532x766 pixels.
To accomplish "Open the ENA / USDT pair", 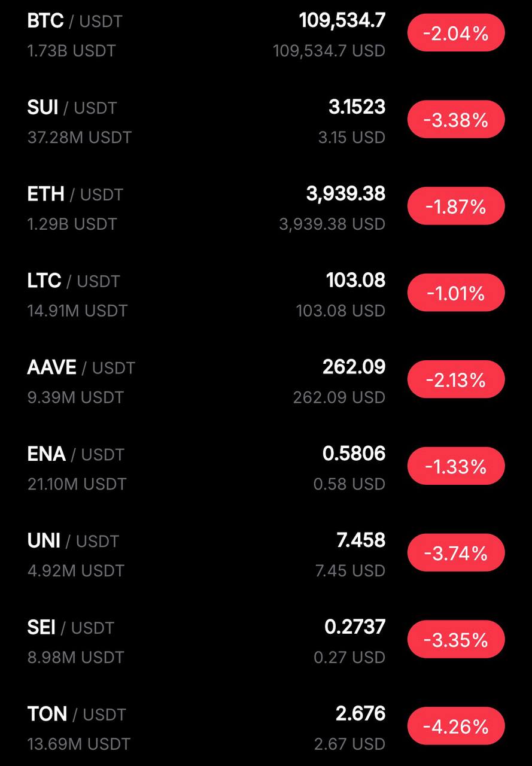I will 75,454.
